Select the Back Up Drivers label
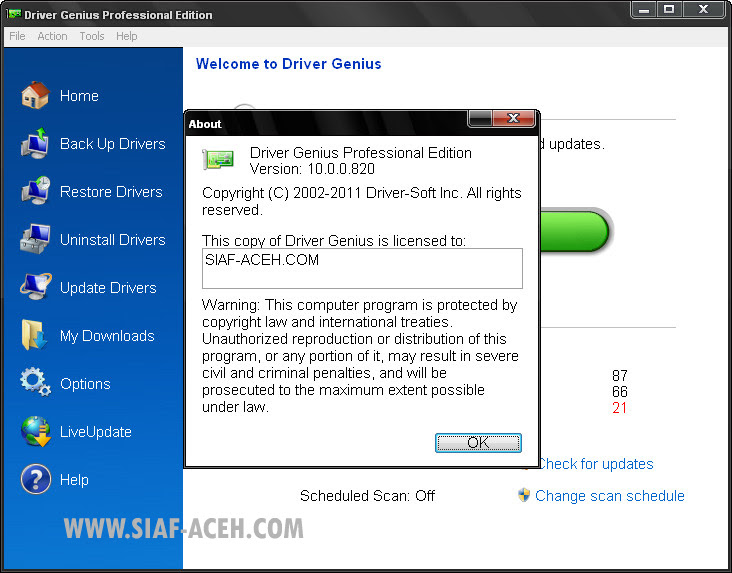 (113, 144)
